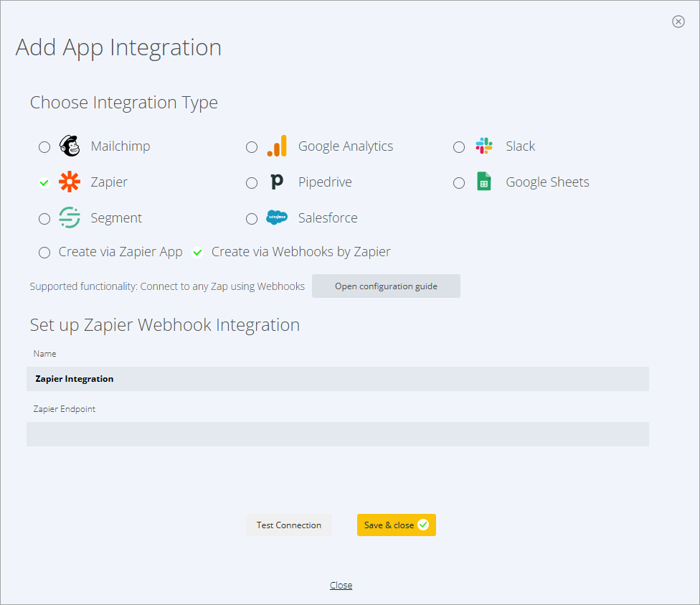Click the green Google Sheets icon

click(x=484, y=182)
